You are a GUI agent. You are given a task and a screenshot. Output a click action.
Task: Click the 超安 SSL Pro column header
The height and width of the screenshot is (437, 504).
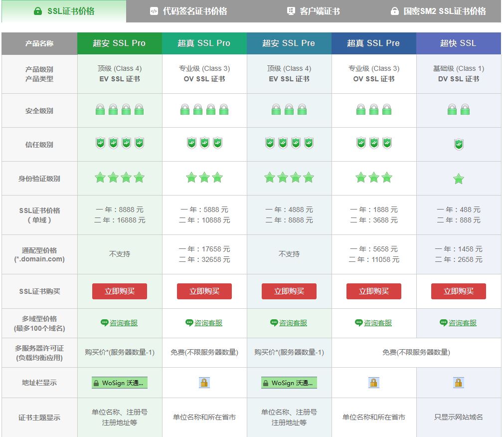pyautogui.click(x=120, y=43)
